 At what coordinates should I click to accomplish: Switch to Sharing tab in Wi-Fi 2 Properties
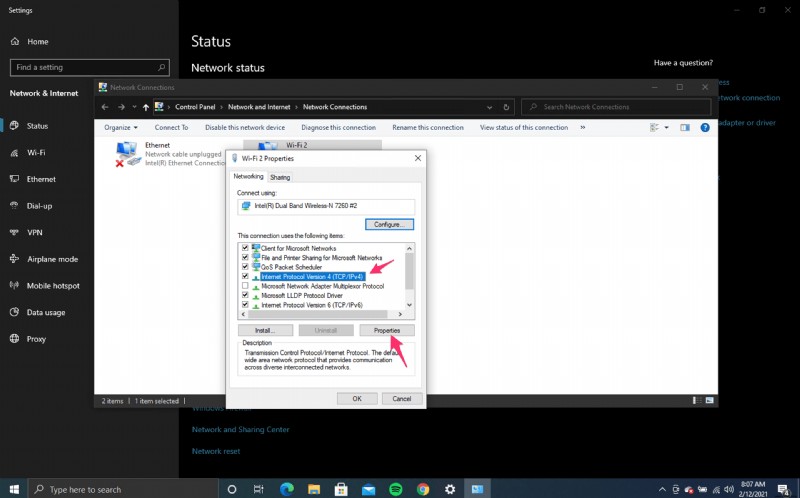(x=280, y=177)
